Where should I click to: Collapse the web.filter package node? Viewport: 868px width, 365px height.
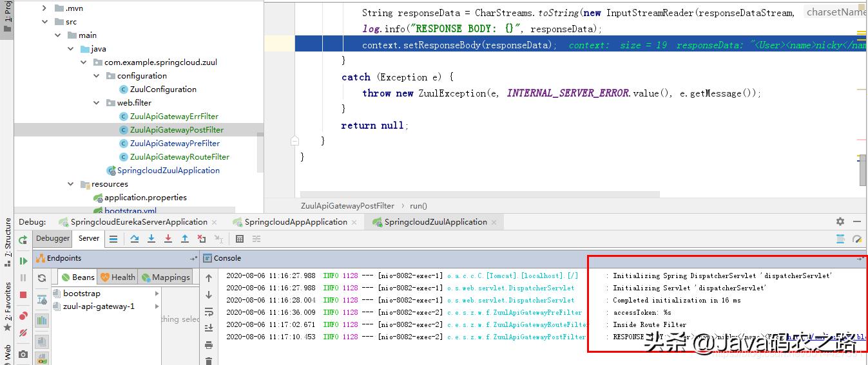tap(97, 103)
